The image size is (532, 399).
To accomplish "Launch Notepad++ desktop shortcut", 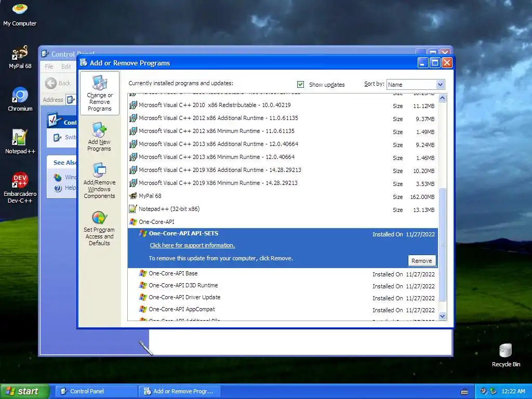I will point(20,142).
